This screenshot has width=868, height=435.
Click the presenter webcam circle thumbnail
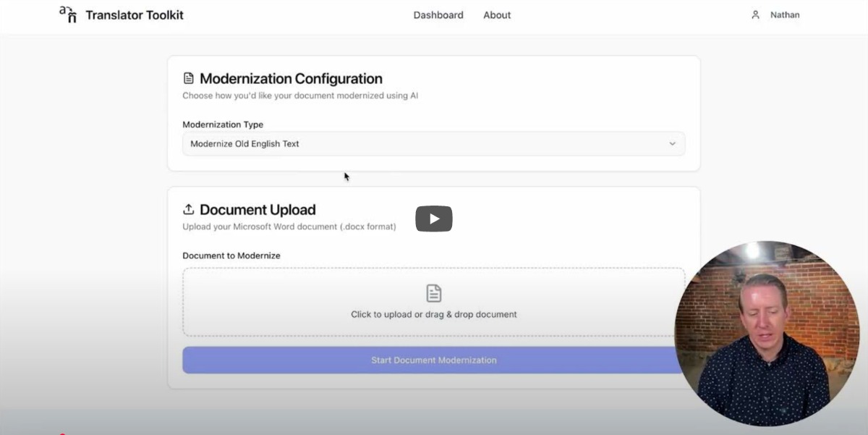pos(767,333)
